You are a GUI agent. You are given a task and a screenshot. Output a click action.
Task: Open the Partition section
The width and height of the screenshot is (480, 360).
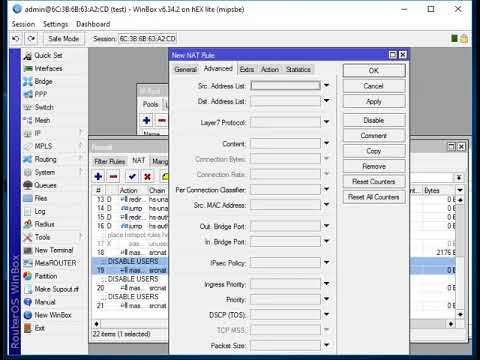pos(46,276)
